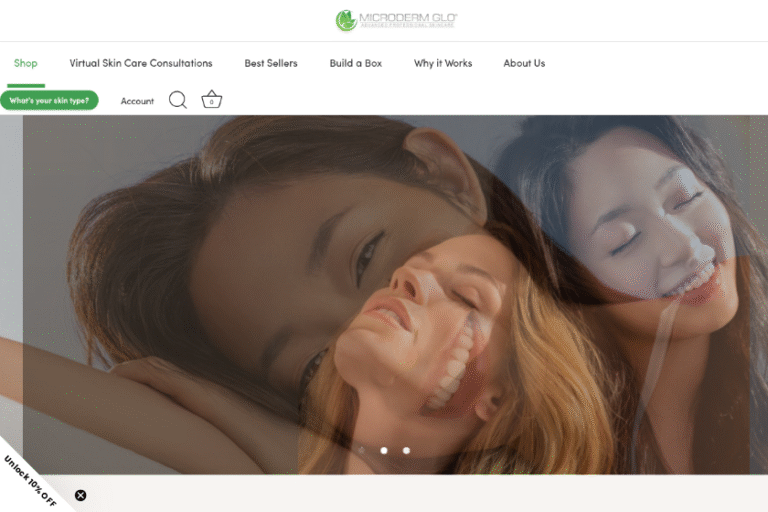Dismiss the Unlock 10% OFF banner
This screenshot has width=768, height=512.
pyautogui.click(x=81, y=495)
